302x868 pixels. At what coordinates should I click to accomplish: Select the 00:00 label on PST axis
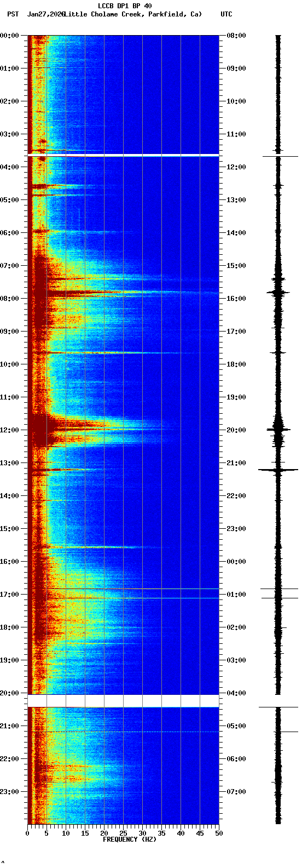(x=9, y=36)
